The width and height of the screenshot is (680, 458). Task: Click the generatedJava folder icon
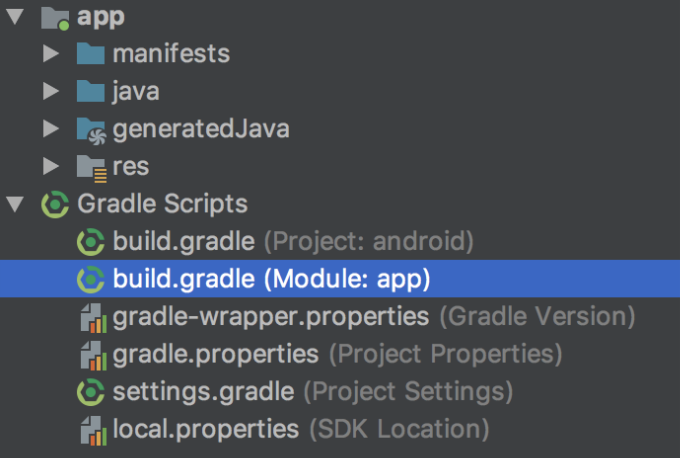coord(91,130)
